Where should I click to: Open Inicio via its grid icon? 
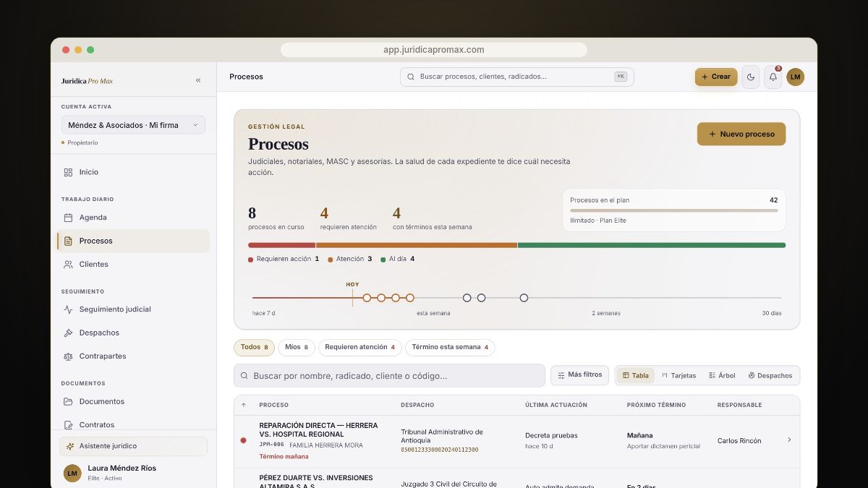[68, 172]
